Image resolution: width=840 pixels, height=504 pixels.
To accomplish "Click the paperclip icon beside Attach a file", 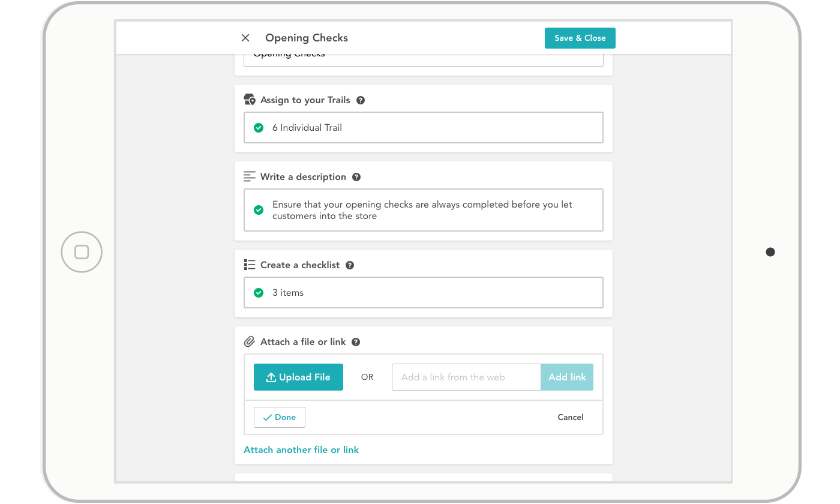I will [x=249, y=341].
